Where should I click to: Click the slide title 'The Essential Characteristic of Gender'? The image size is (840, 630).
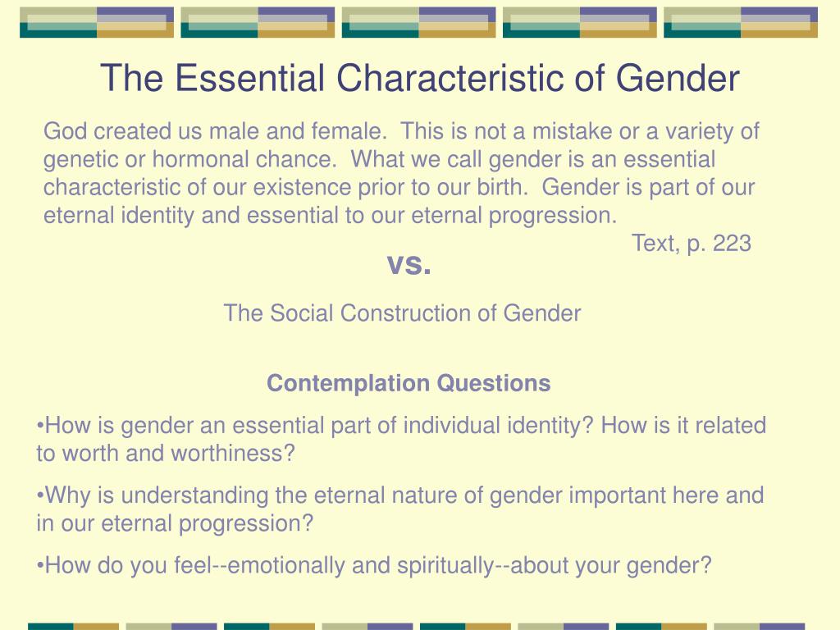(x=419, y=78)
